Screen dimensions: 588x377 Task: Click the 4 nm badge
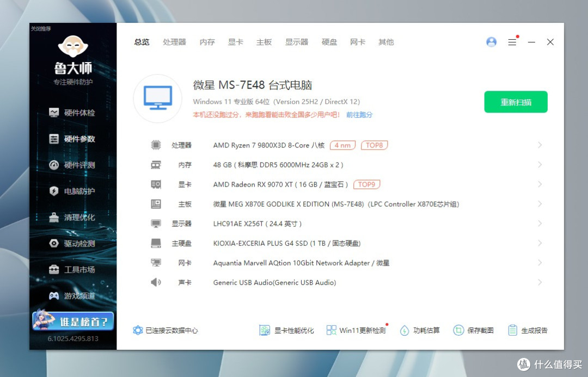click(x=342, y=145)
